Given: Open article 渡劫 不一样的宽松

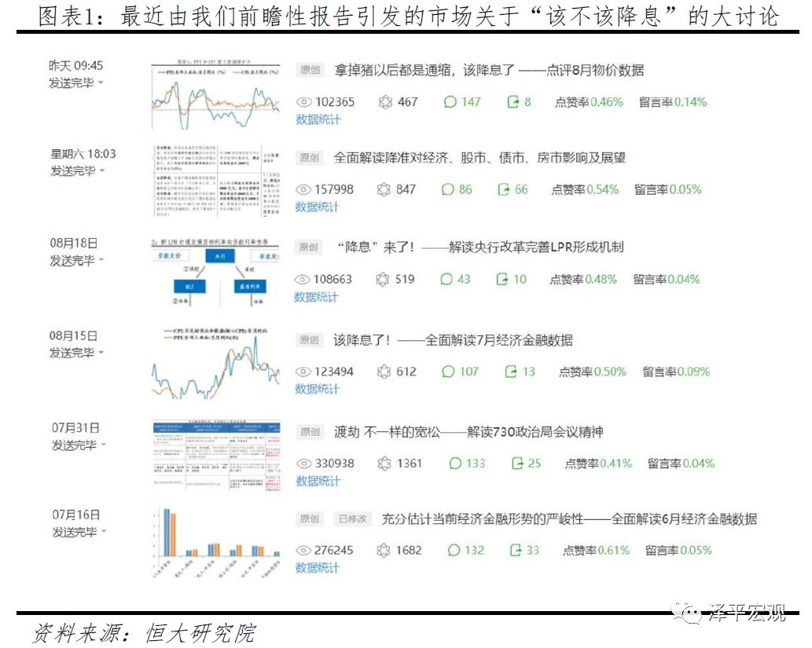Looking at the screenshot, I should pos(468,432).
